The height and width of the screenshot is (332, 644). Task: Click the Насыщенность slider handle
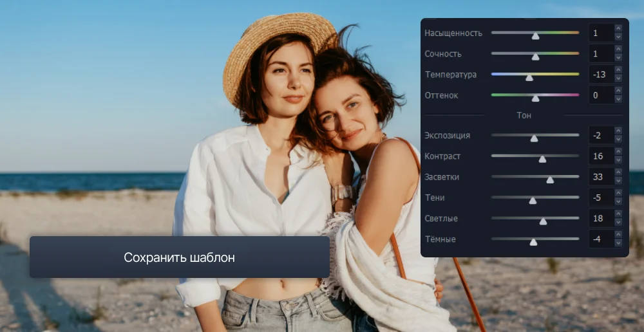click(x=535, y=36)
